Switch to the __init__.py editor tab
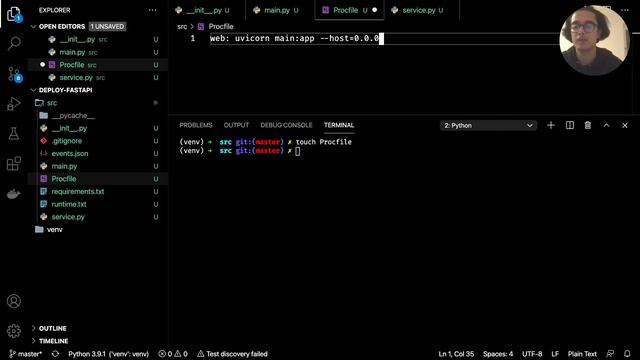 click(207, 10)
